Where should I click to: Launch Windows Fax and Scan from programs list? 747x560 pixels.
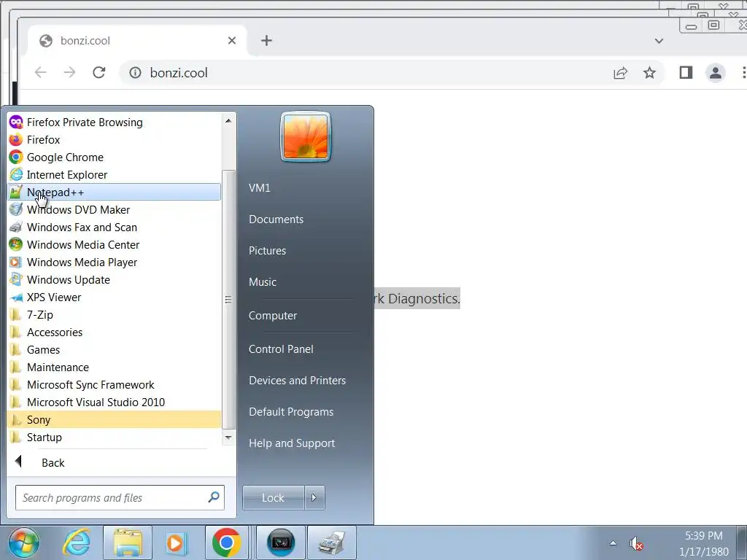(x=115, y=227)
